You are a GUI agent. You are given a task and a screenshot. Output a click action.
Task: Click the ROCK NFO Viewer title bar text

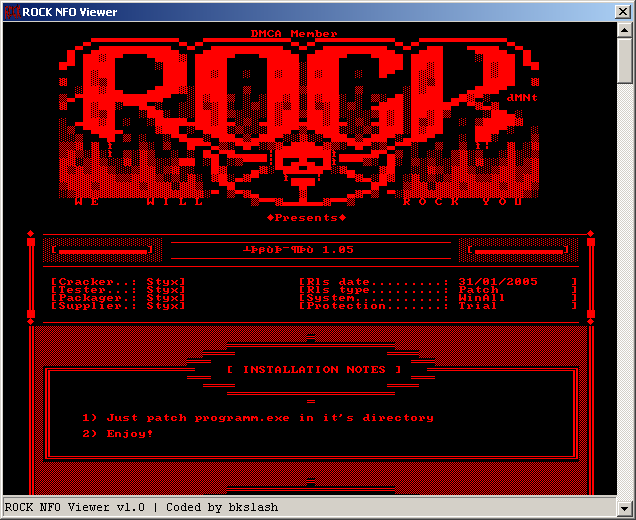click(70, 12)
